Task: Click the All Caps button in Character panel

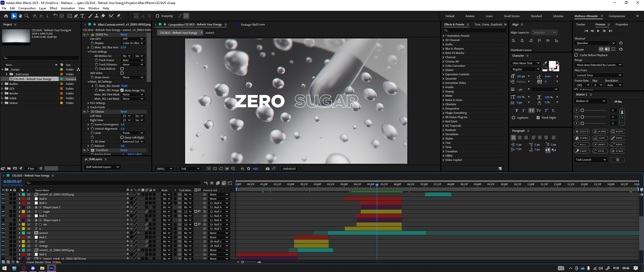Action: 531,110
